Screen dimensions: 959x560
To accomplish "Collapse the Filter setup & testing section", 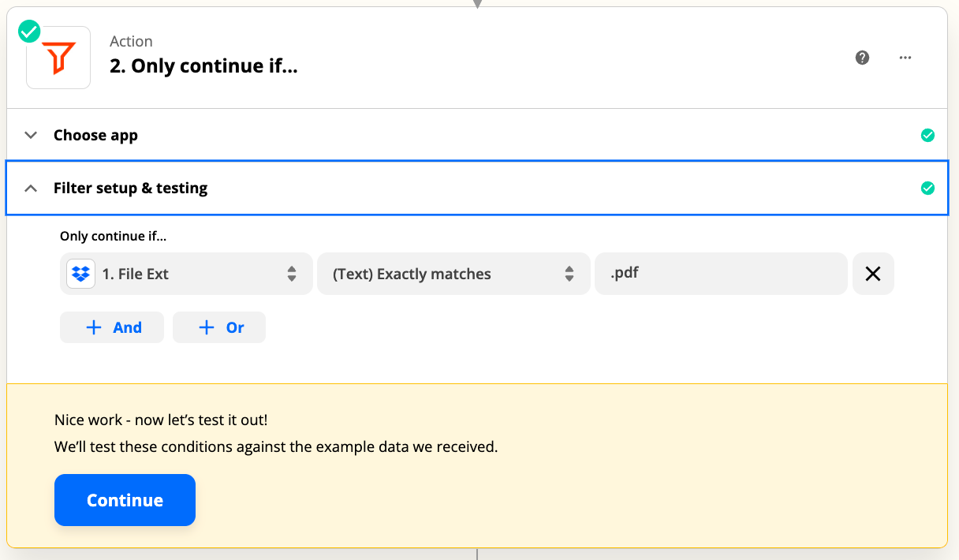I will coord(31,188).
